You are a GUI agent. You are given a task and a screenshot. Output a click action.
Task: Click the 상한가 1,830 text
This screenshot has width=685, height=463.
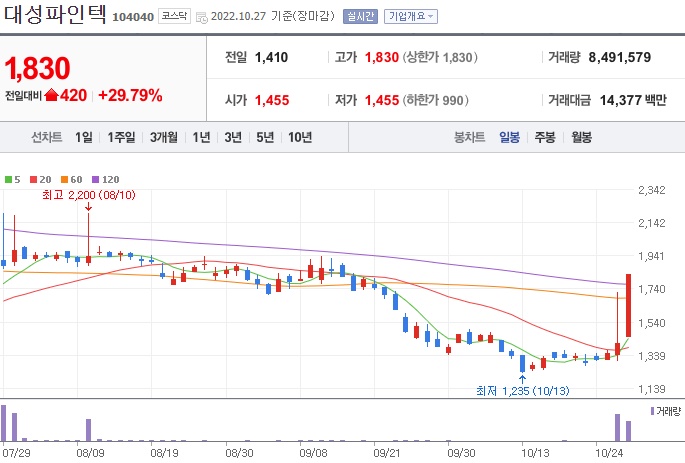click(440, 57)
